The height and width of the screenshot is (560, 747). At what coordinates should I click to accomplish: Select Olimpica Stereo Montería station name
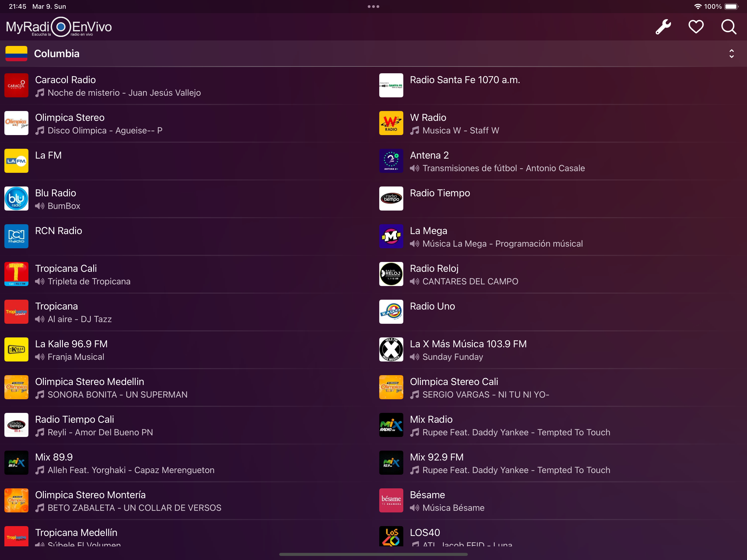click(x=91, y=495)
